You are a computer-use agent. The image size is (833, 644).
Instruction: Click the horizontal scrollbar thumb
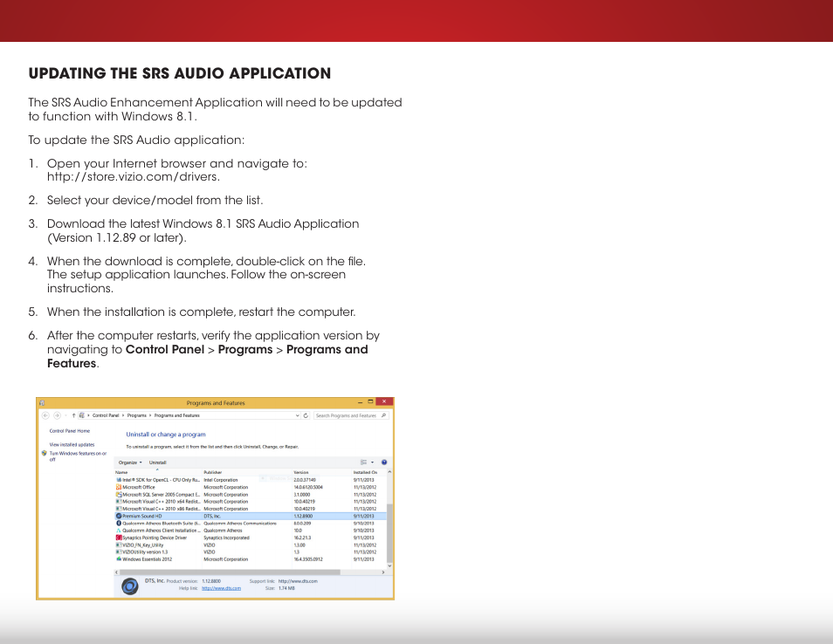[230, 572]
